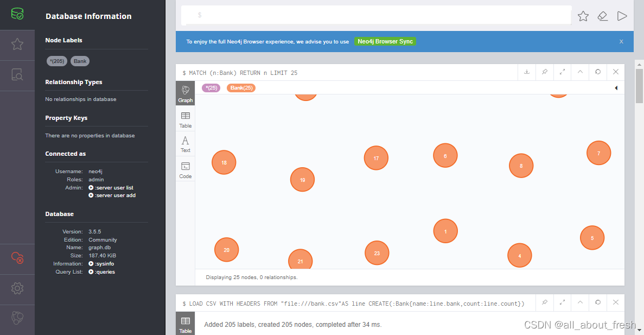Click the vertical scrollbar thumb of the results stream

pyautogui.click(x=639, y=86)
